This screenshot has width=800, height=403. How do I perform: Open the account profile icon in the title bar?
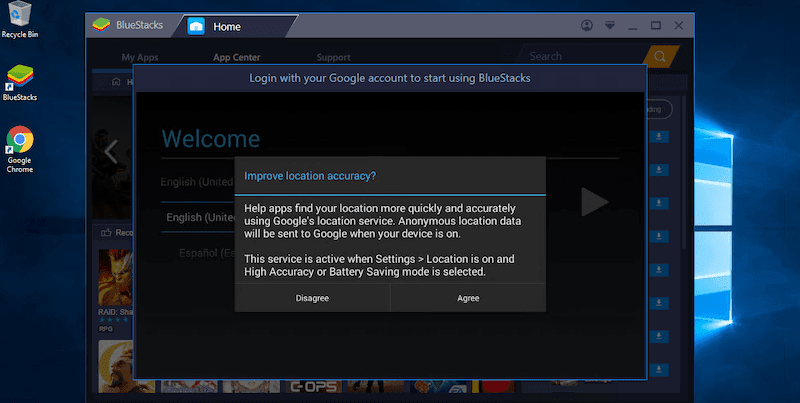click(587, 26)
